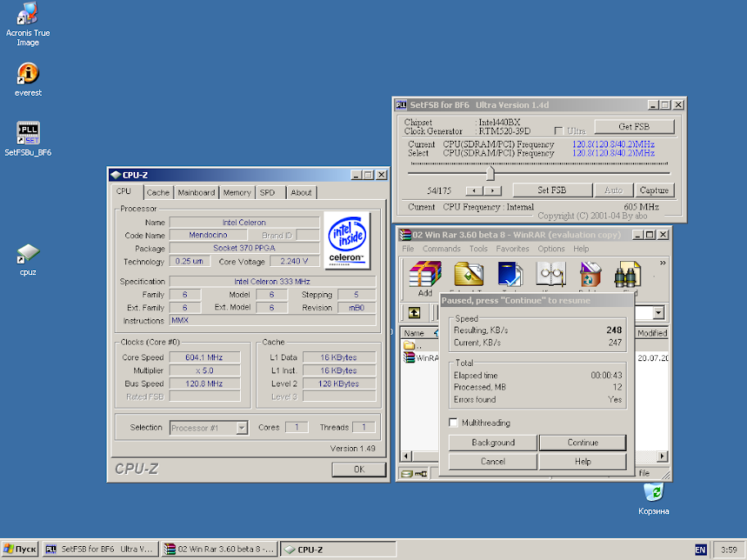This screenshot has width=747, height=560.
Task: Open the WinRAR Tools menu
Action: 478,249
